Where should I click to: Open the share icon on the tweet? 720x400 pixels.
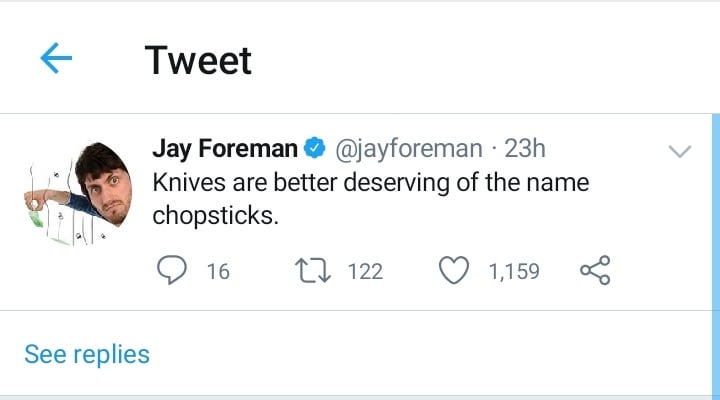(x=595, y=270)
